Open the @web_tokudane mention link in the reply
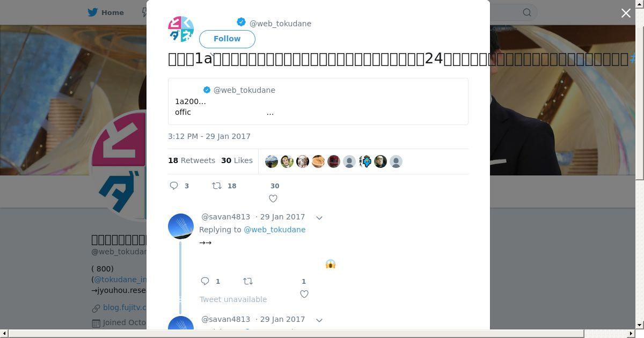This screenshot has height=338, width=644. click(274, 230)
